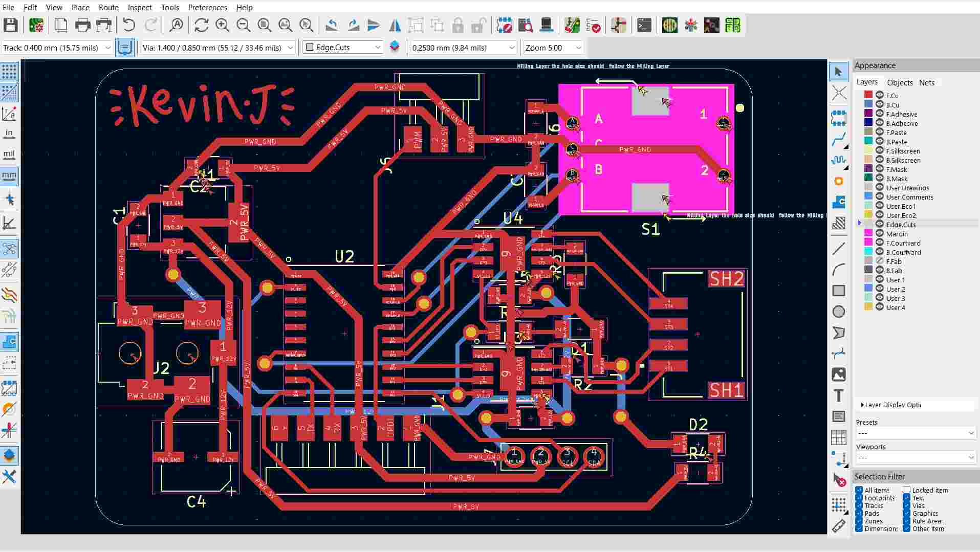Click the Margin layer color swatch
The image size is (980, 552).
tap(868, 233)
